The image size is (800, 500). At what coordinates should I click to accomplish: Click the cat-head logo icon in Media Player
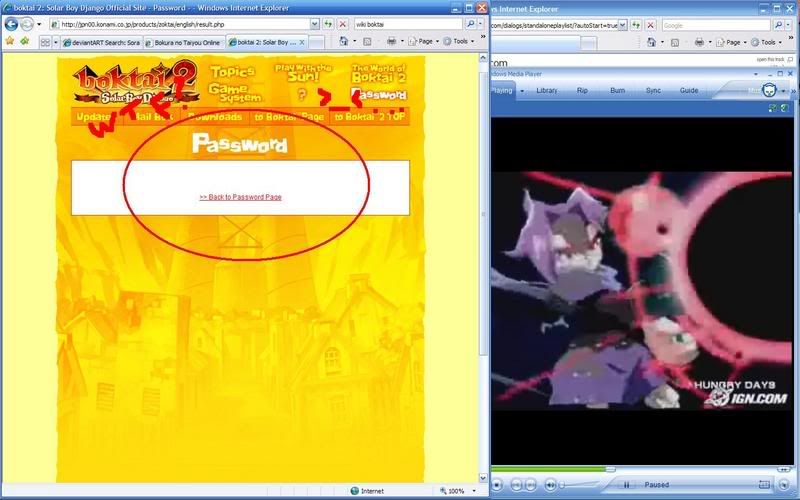click(x=769, y=89)
